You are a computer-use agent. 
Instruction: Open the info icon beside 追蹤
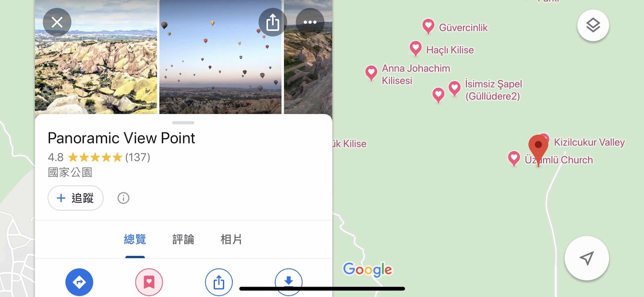click(x=123, y=198)
